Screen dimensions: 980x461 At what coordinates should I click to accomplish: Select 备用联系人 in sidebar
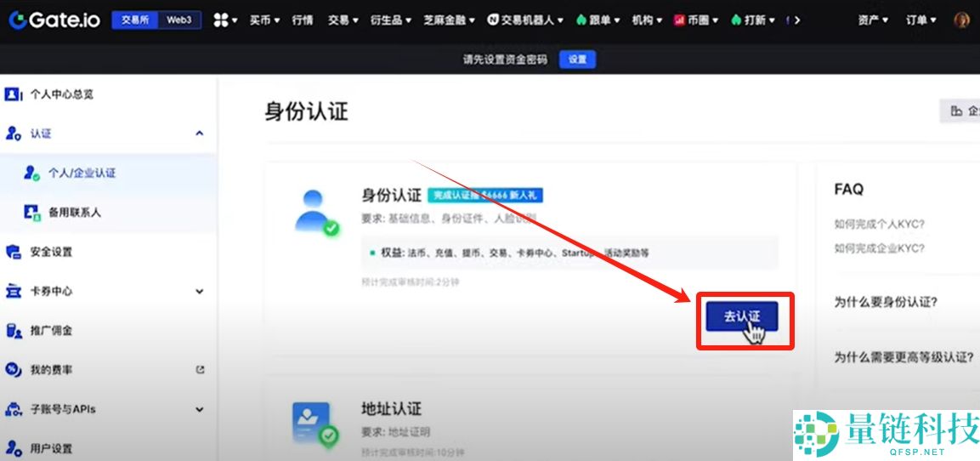[x=75, y=213]
